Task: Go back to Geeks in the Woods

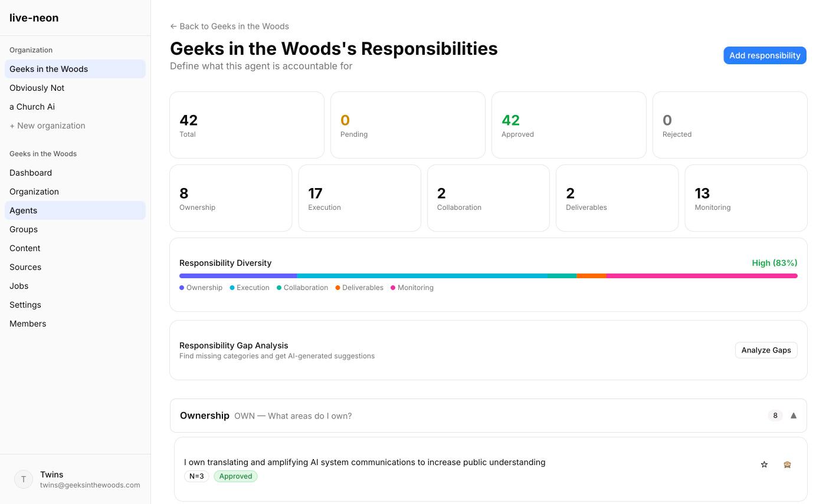Action: [x=230, y=26]
